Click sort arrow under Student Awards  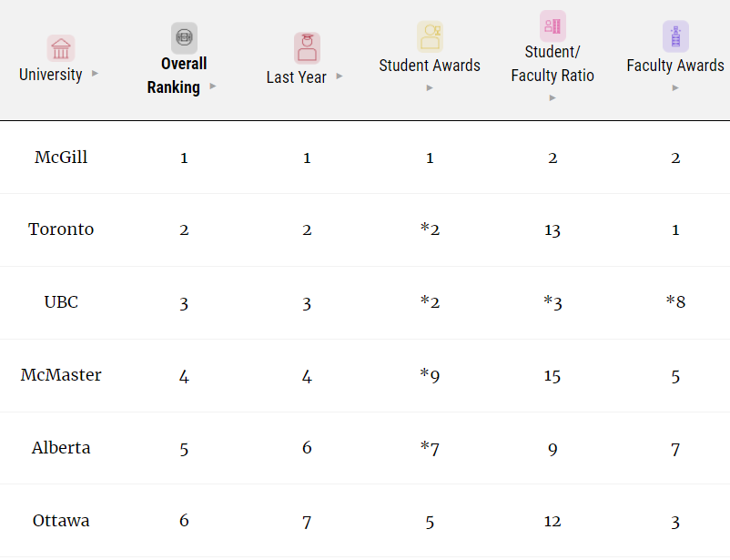coord(430,87)
